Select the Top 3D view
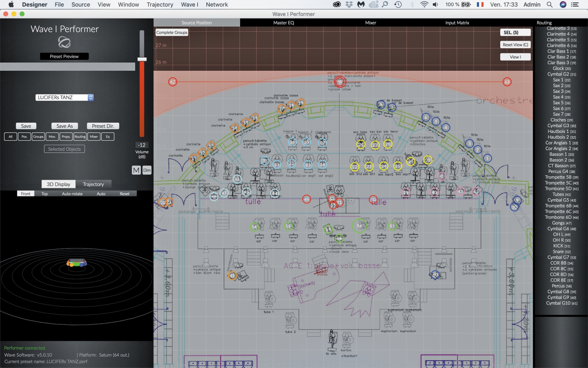Viewport: 588px width, 368px height. (x=44, y=194)
